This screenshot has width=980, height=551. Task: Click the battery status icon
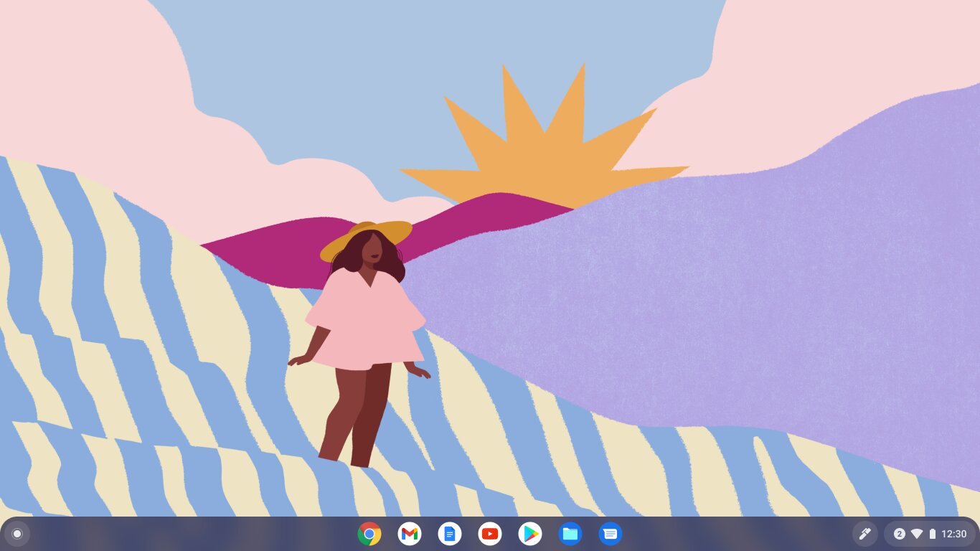[x=933, y=534]
